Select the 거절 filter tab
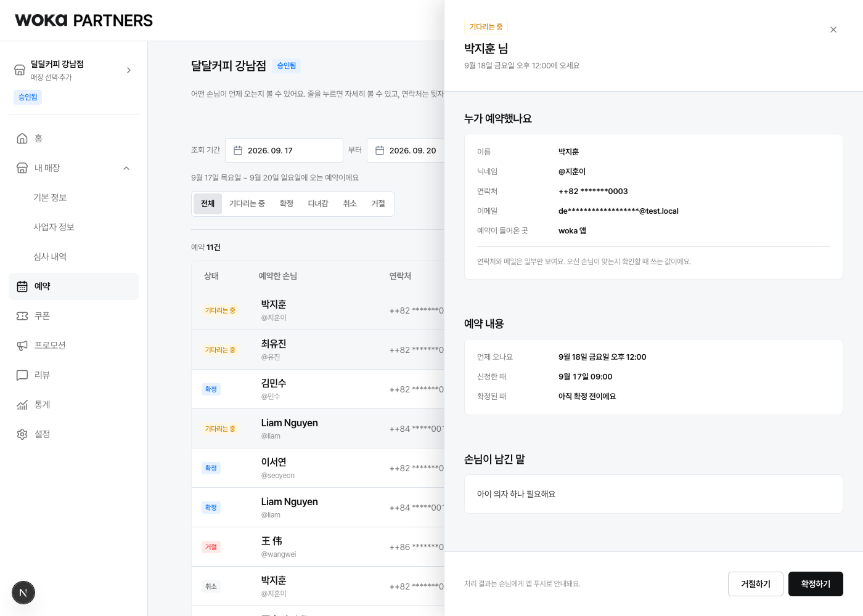The image size is (863, 616). pos(378,204)
